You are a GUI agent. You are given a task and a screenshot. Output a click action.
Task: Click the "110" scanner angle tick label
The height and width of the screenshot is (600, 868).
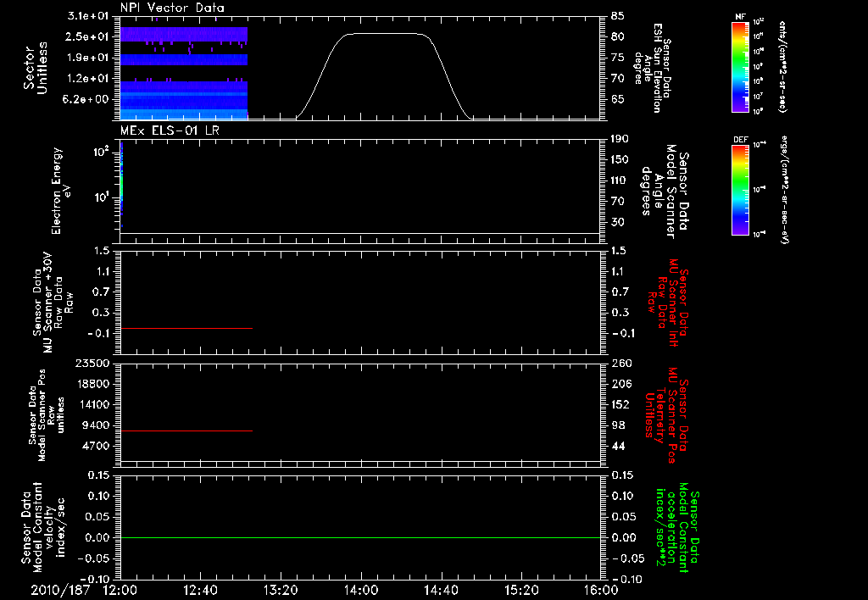coord(620,181)
